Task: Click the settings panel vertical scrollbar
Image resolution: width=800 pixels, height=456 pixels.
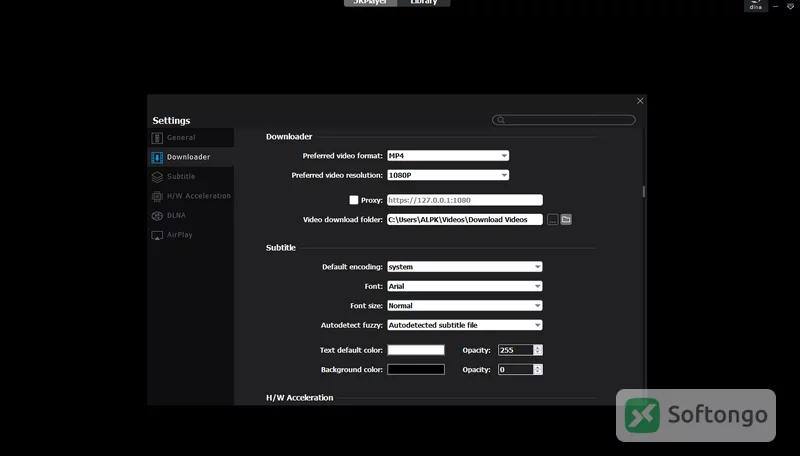Action: click(644, 191)
